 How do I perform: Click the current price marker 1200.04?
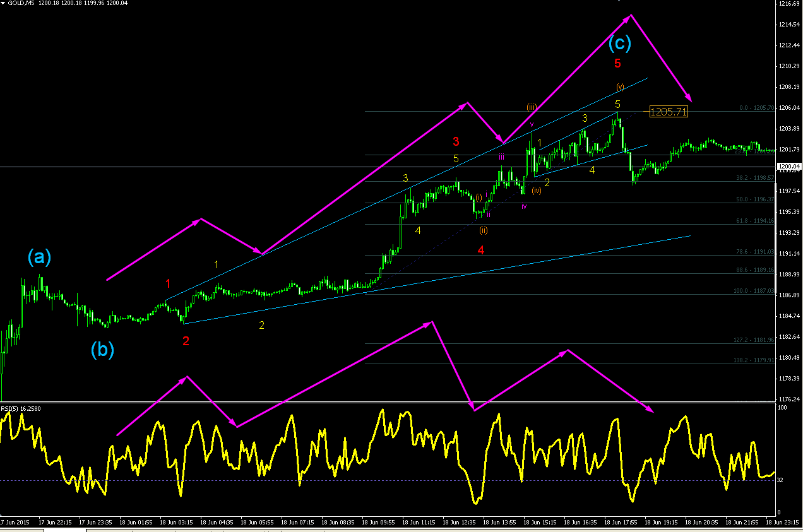789,167
